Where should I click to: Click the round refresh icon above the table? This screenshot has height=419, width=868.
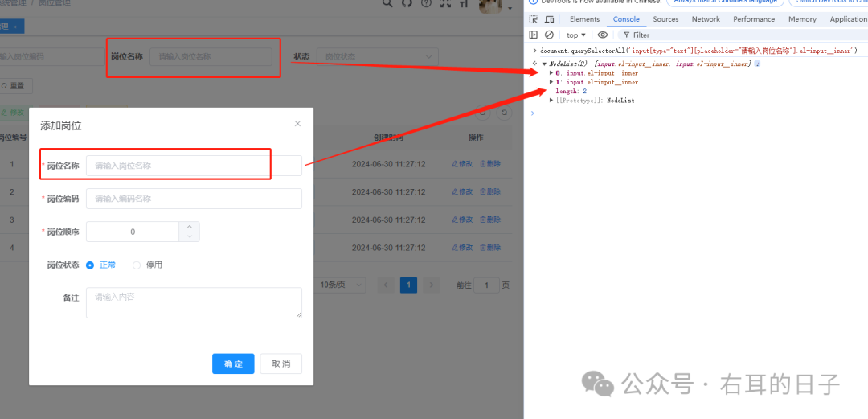[x=504, y=112]
